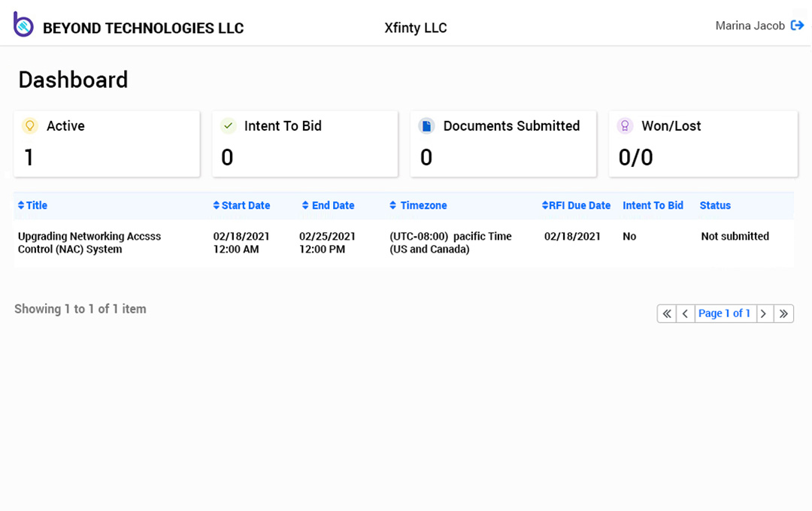The width and height of the screenshot is (812, 511).
Task: Click the yellow lightbulb icon on Active card
Action: tap(29, 125)
